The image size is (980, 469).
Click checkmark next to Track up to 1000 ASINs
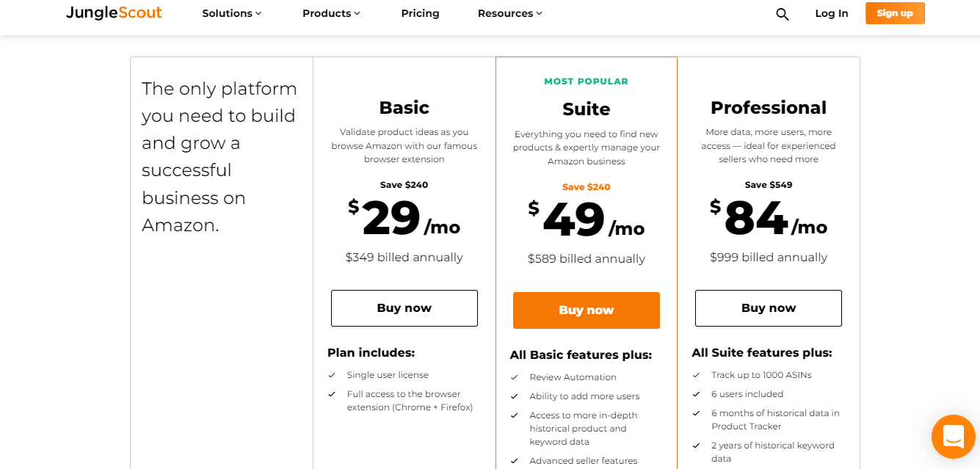696,375
